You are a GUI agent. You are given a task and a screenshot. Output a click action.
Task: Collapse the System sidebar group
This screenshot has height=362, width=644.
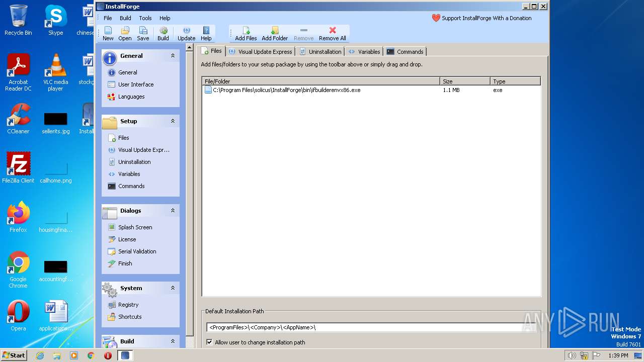(173, 288)
